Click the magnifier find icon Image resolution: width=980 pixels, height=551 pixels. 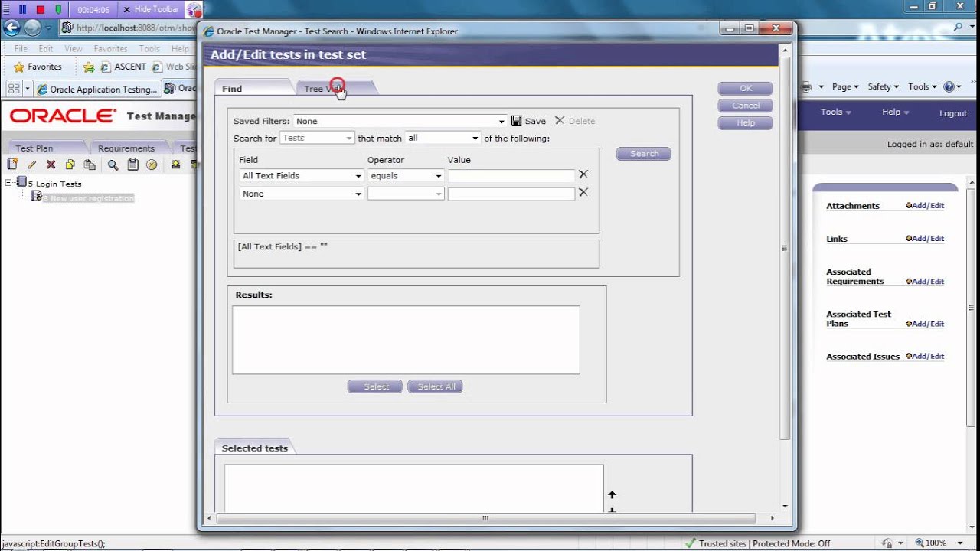(113, 164)
